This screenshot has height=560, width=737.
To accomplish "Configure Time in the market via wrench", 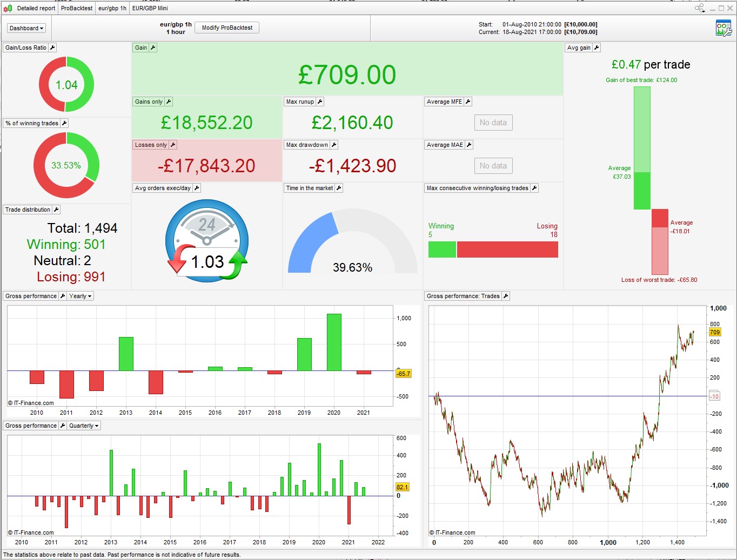I will (339, 188).
